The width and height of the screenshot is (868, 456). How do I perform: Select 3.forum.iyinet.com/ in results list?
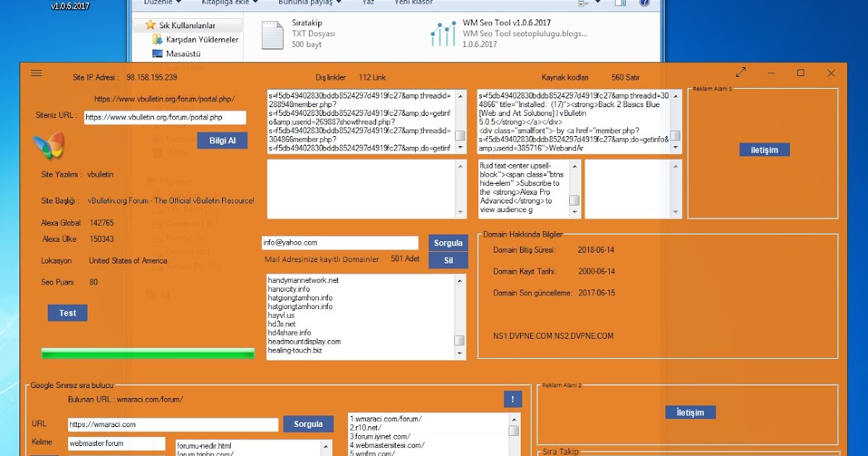click(380, 436)
